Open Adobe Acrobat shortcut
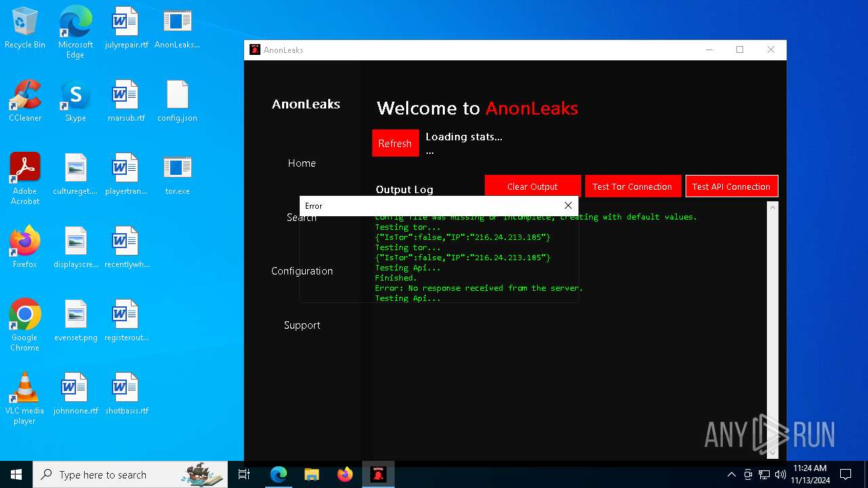 [25, 179]
